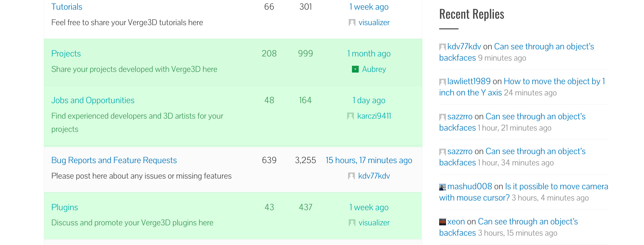The height and width of the screenshot is (245, 644).
Task: Open Jobs and Opportunities forum
Action: tap(93, 100)
